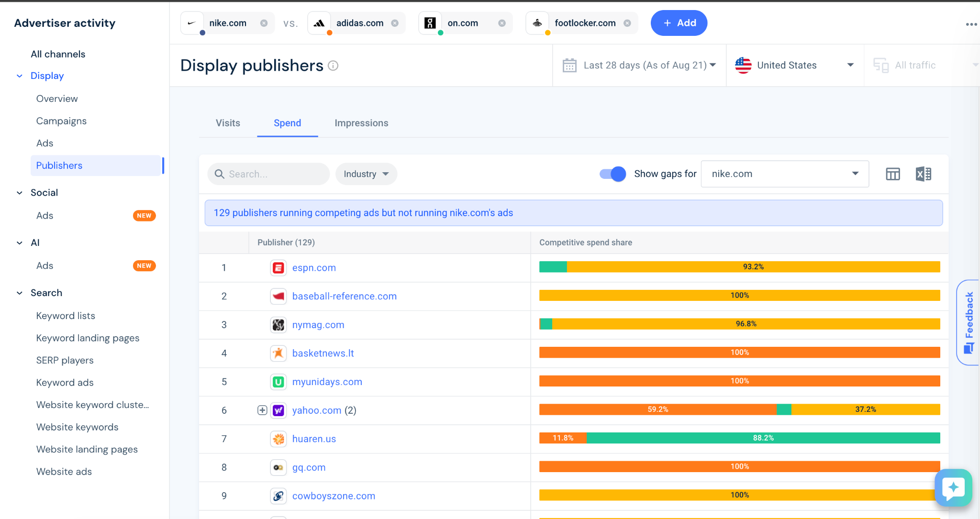Collapse the Search section chevron
Viewport: 980px width, 519px height.
[20, 293]
